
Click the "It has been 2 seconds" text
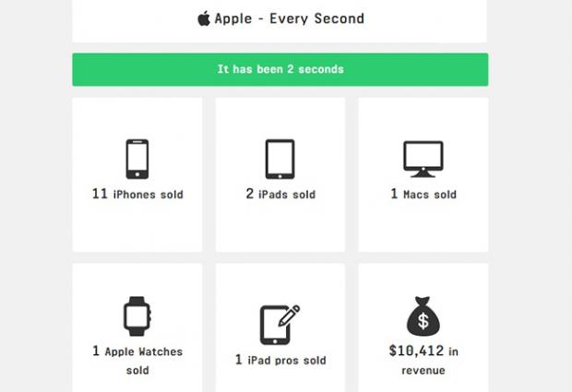click(280, 69)
